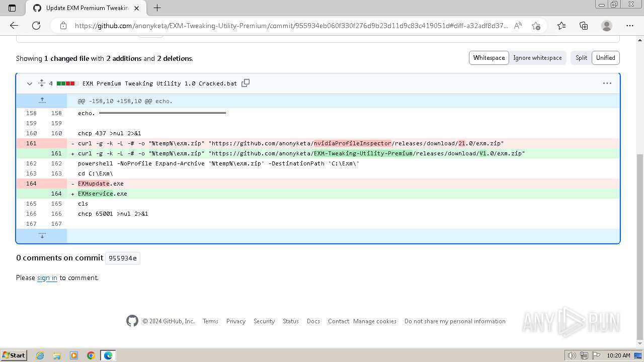Click network tray icon
Screen dimensions: 644x362
pyautogui.click(x=584, y=355)
